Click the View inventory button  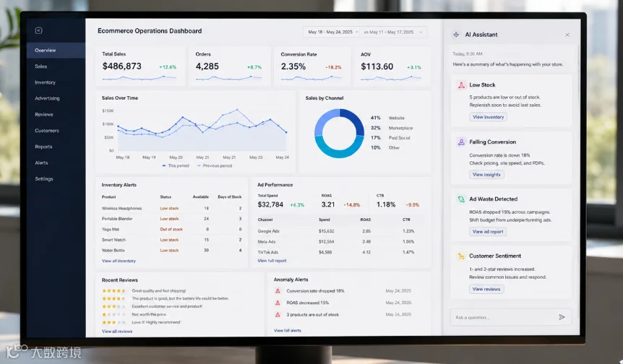pyautogui.click(x=489, y=117)
